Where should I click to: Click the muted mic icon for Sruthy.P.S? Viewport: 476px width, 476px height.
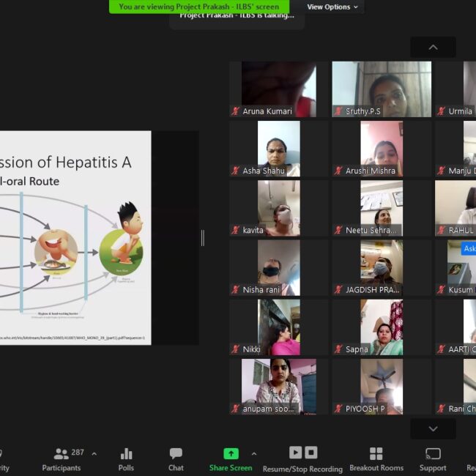pos(338,111)
